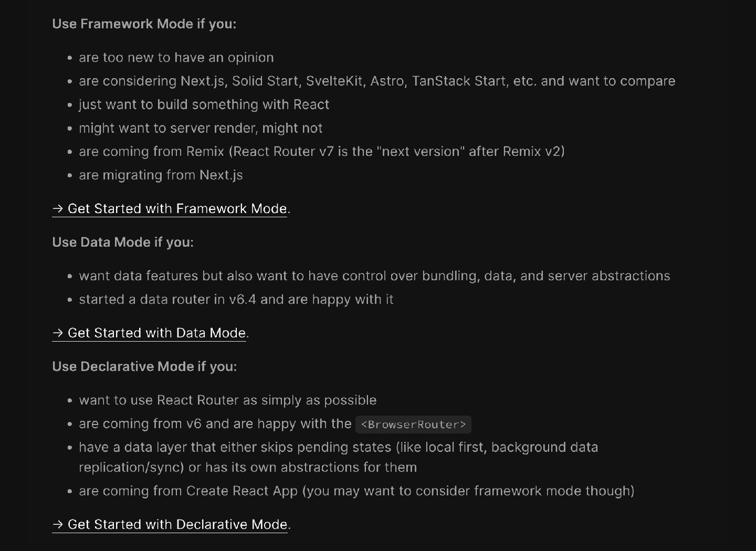Click the 'Use Declarative Mode if you:' heading
This screenshot has width=756, height=551.
tap(144, 367)
